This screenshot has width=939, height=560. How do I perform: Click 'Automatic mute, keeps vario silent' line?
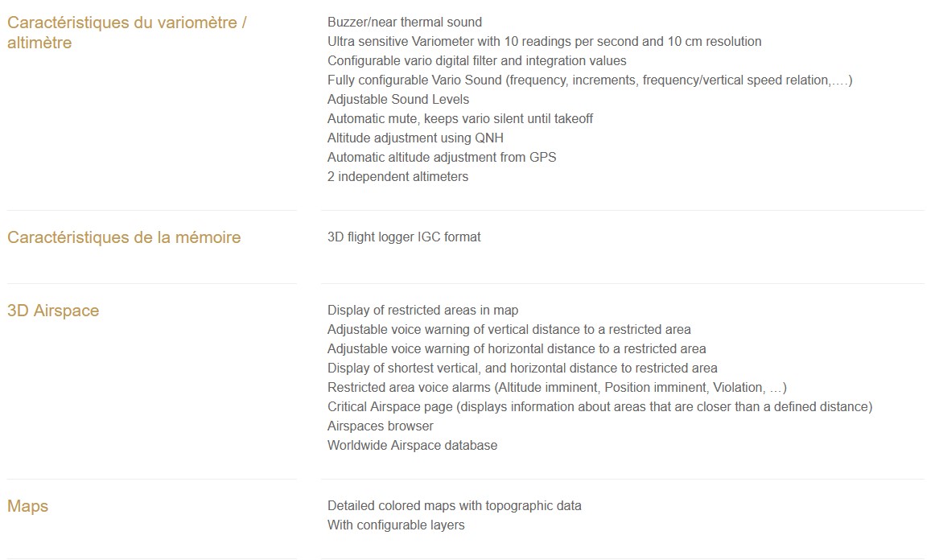click(x=460, y=118)
